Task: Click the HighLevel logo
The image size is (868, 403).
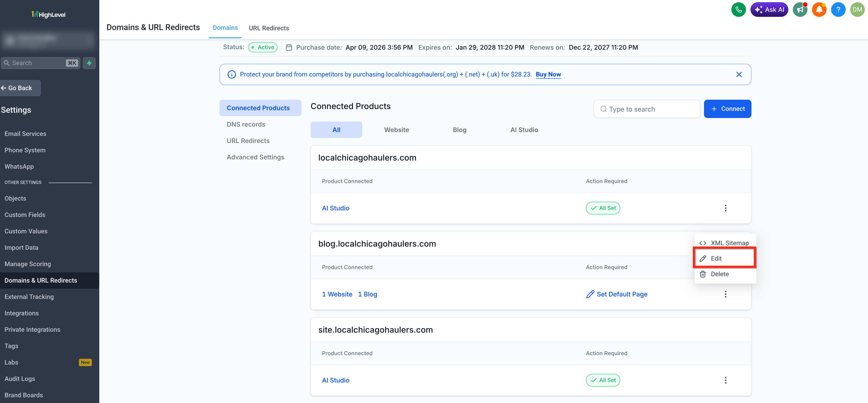Action: (49, 15)
